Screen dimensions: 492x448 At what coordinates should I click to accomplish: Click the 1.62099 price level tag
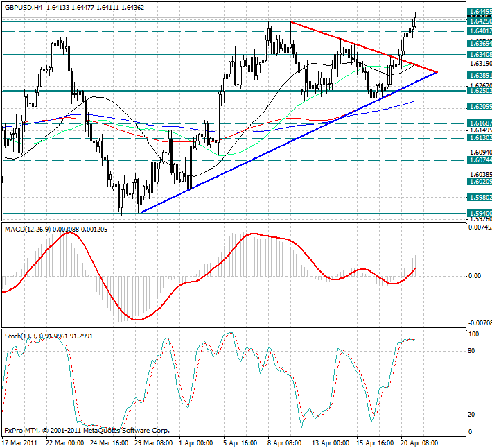(480, 107)
